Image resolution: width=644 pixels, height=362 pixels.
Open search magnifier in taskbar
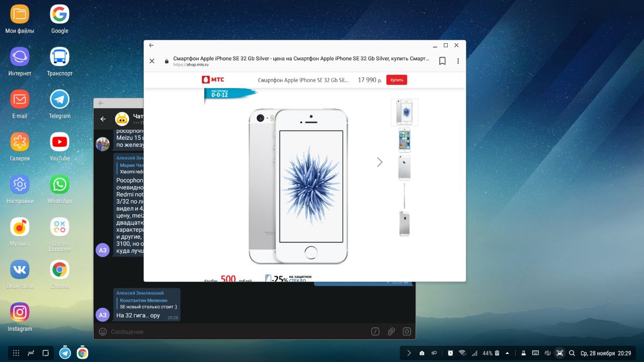[x=572, y=353]
